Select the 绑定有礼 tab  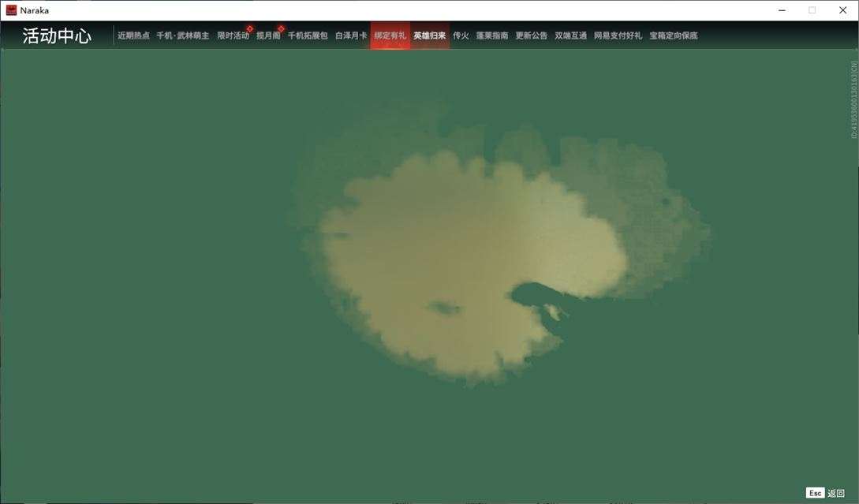(390, 35)
